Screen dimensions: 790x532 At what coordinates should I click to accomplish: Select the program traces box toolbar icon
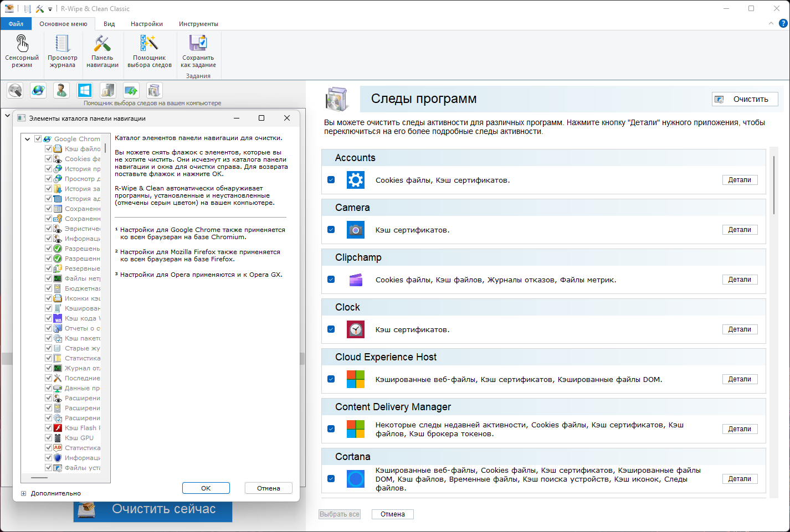click(x=155, y=90)
